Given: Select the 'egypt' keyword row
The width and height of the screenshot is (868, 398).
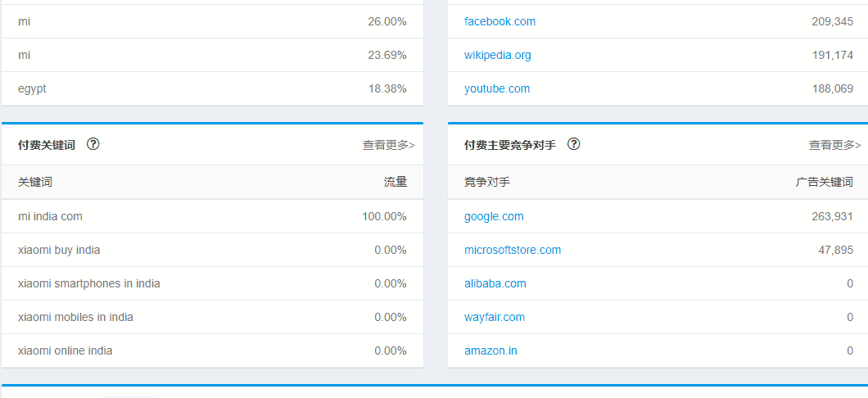Looking at the screenshot, I should click(213, 88).
